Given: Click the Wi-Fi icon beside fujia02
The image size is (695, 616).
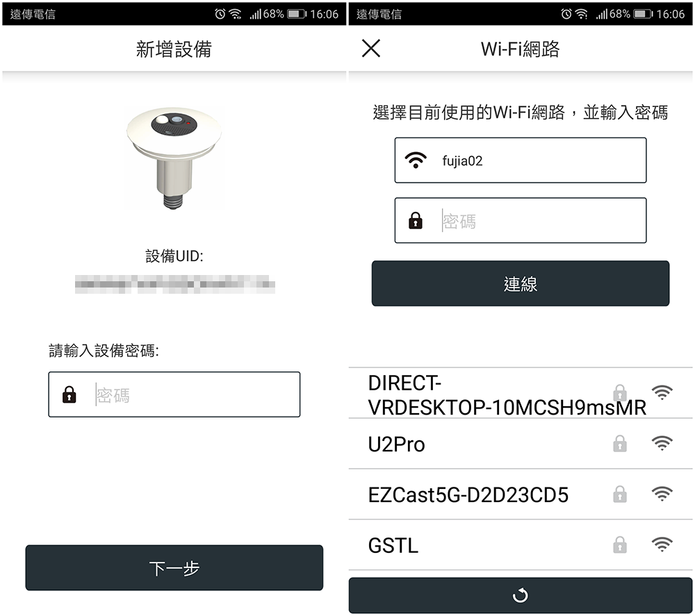Looking at the screenshot, I should (x=416, y=160).
